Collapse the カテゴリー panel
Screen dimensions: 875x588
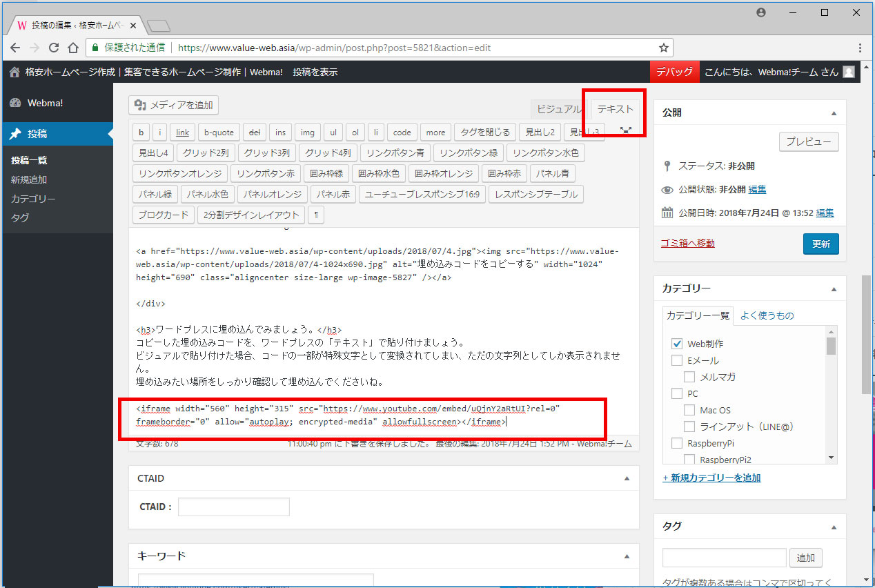pyautogui.click(x=834, y=288)
